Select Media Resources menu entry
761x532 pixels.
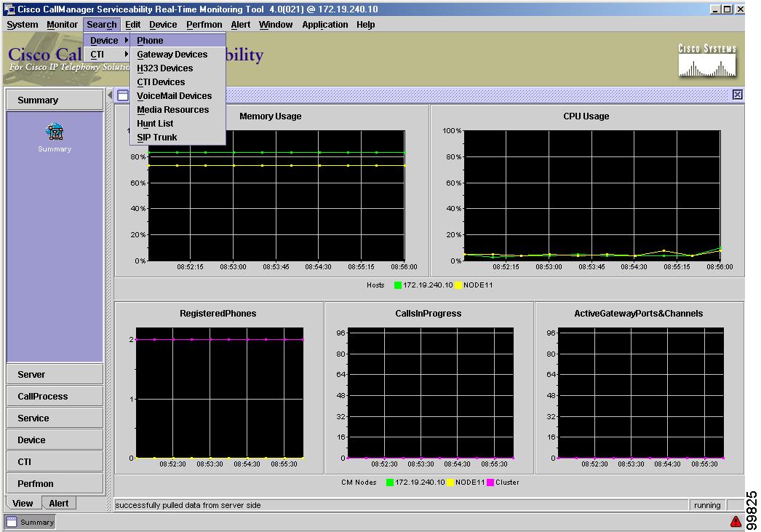tap(178, 110)
